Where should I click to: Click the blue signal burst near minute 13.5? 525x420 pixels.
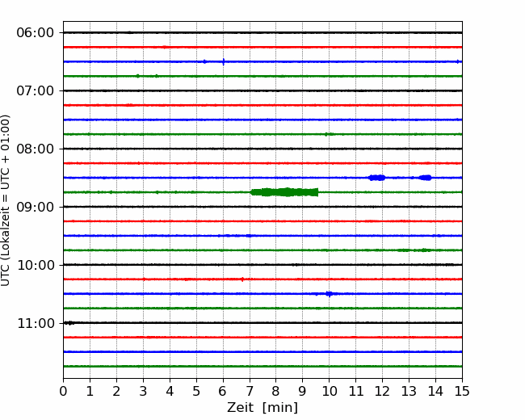tap(425, 178)
